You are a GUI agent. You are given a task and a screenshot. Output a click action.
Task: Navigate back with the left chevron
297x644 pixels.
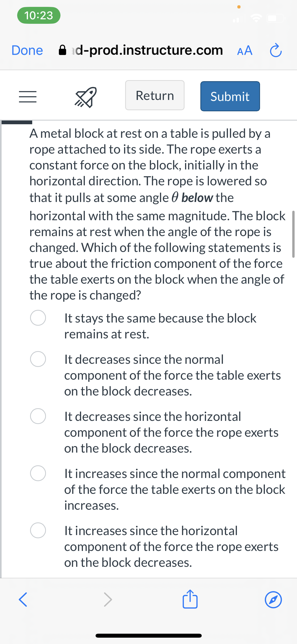pyautogui.click(x=23, y=599)
